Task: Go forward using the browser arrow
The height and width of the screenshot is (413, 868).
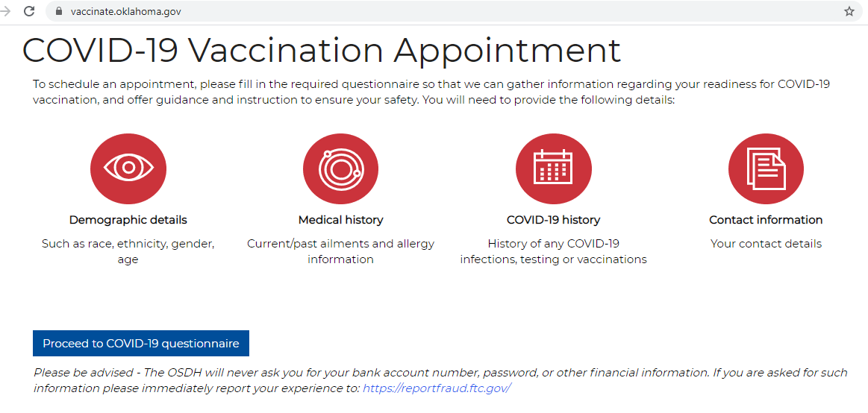Action: tap(5, 11)
